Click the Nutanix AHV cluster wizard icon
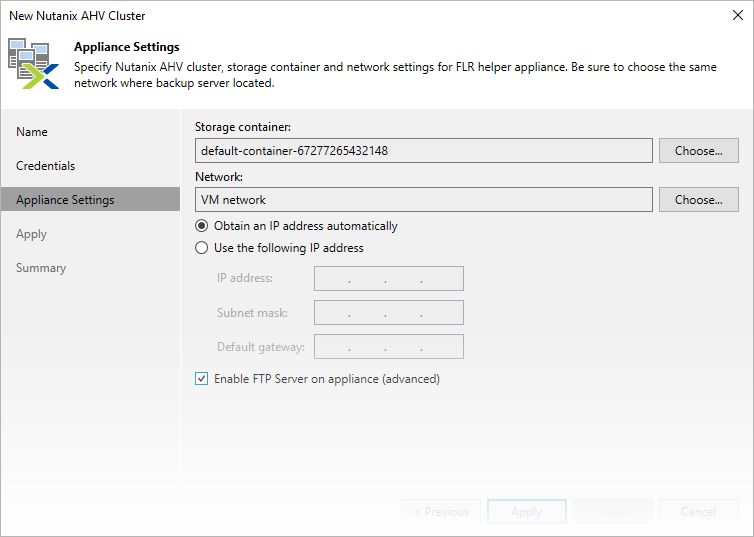This screenshot has width=754, height=537. [33, 63]
